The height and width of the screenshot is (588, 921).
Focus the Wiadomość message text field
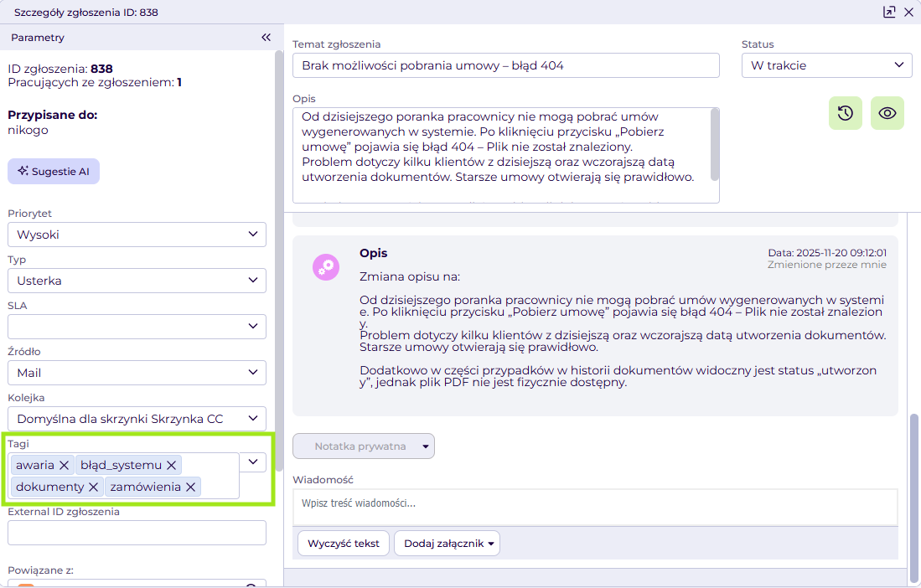click(x=595, y=507)
